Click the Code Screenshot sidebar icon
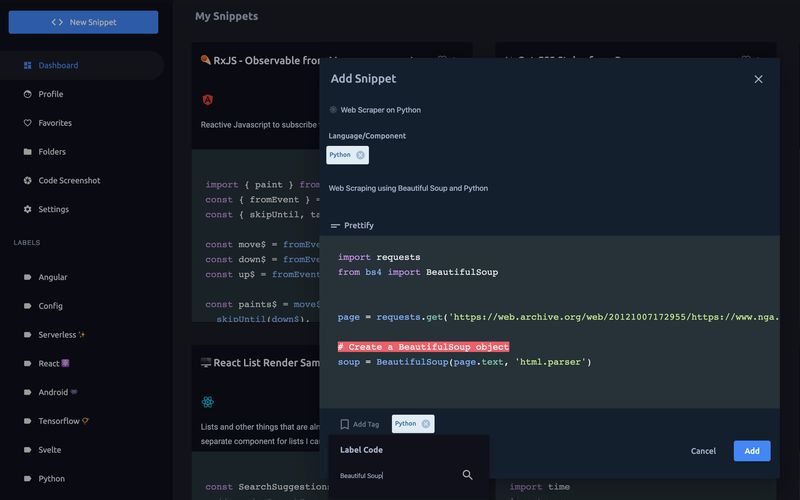The width and height of the screenshot is (800, 500). click(28, 181)
